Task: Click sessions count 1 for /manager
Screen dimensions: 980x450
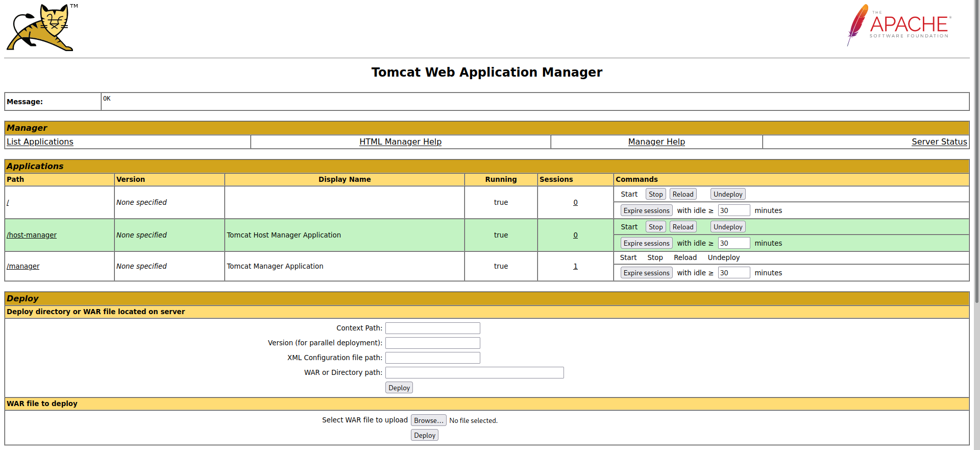Action: coord(575,267)
